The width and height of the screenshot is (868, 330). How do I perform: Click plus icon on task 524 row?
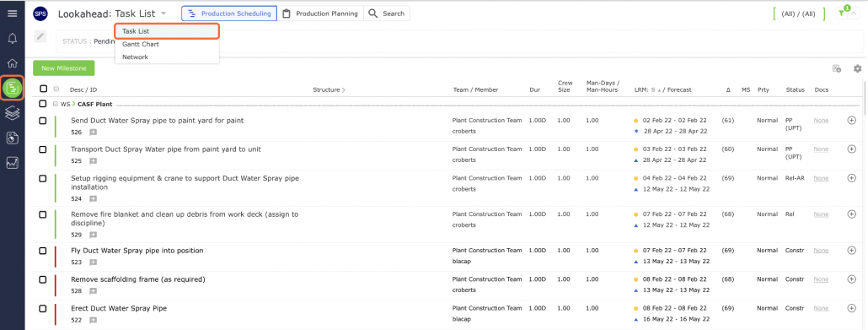tap(851, 178)
